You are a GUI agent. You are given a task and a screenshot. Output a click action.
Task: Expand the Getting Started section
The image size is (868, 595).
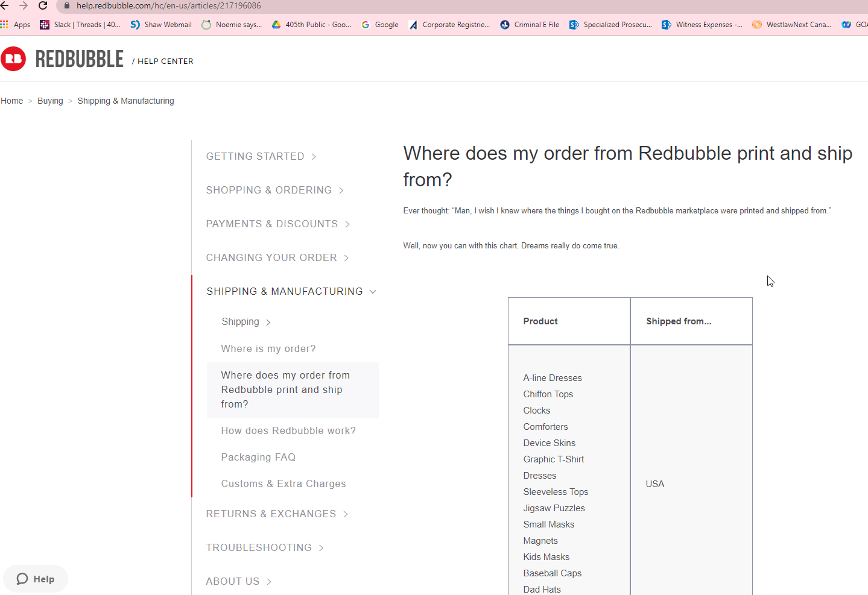(261, 156)
